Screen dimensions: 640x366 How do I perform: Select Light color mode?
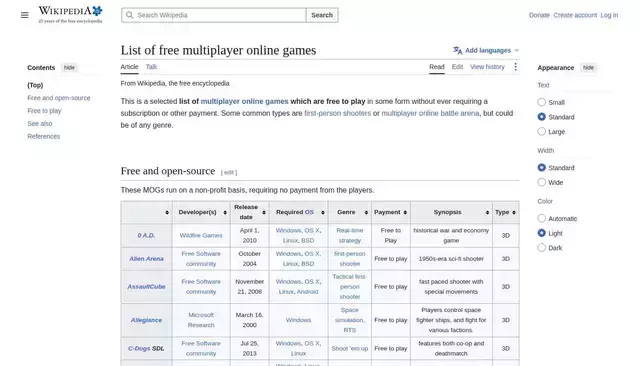542,233
